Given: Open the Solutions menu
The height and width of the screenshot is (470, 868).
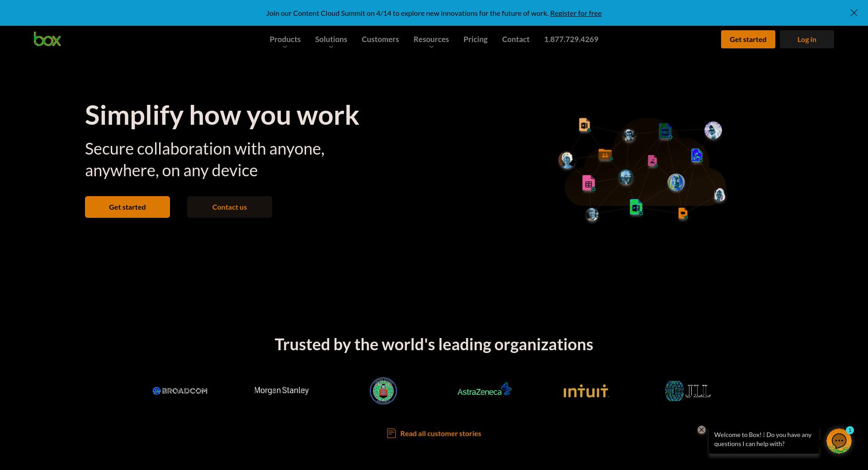Looking at the screenshot, I should [331, 39].
